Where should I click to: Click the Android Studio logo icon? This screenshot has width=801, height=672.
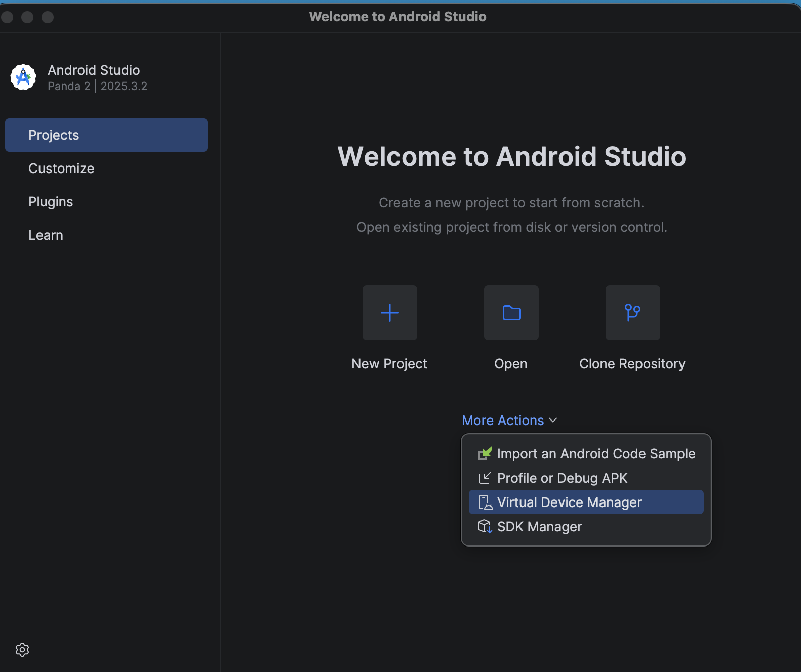click(23, 77)
